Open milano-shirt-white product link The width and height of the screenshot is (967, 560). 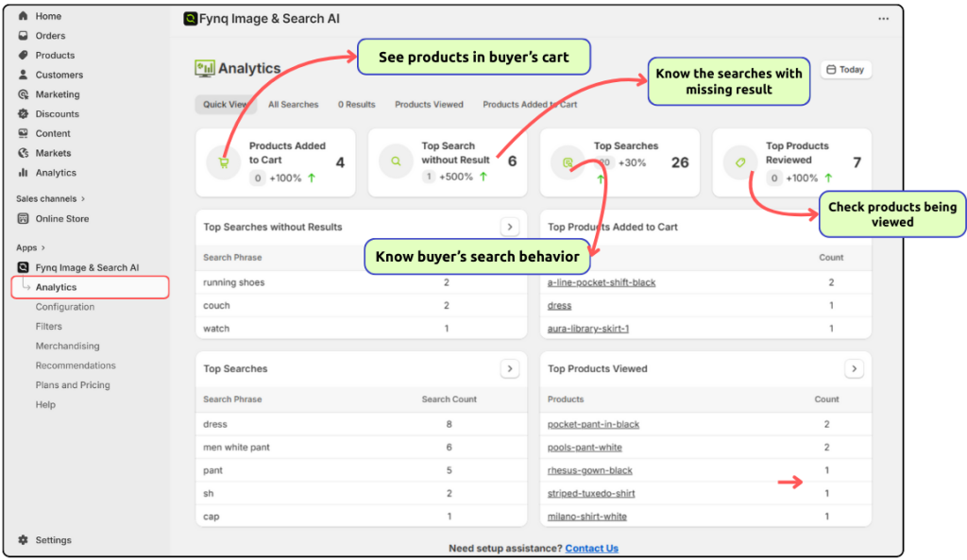(587, 517)
